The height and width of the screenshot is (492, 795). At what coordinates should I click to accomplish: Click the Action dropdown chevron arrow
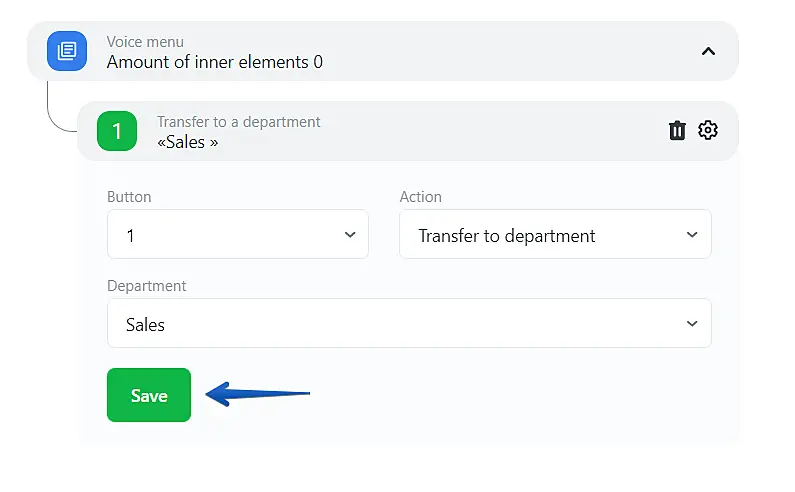click(692, 235)
